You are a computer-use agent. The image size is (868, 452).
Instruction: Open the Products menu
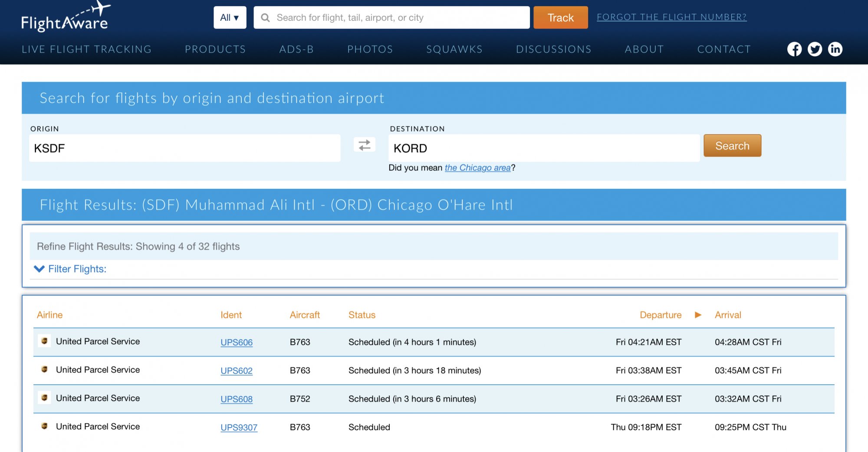click(x=215, y=49)
